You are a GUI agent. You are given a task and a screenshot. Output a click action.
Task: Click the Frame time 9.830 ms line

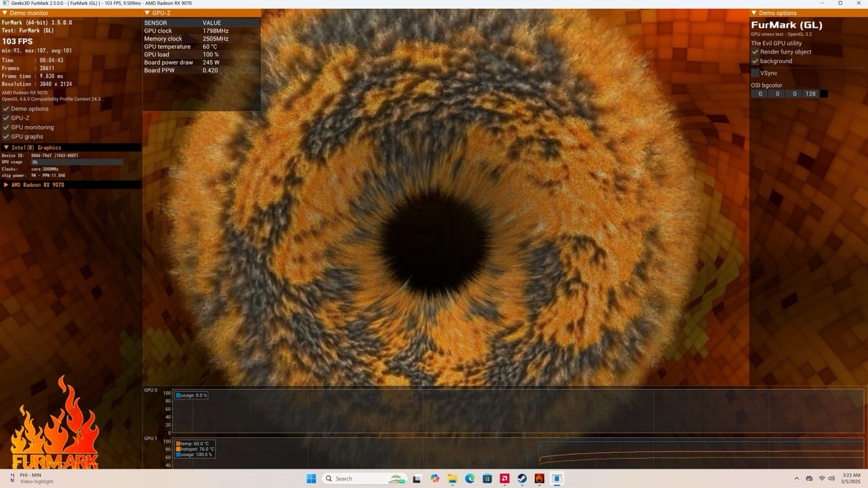(33, 76)
